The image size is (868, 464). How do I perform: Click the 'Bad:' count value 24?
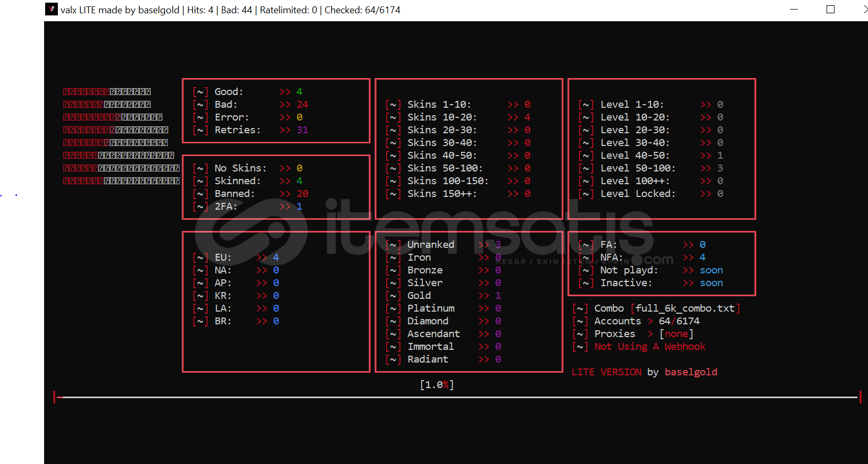click(x=302, y=105)
